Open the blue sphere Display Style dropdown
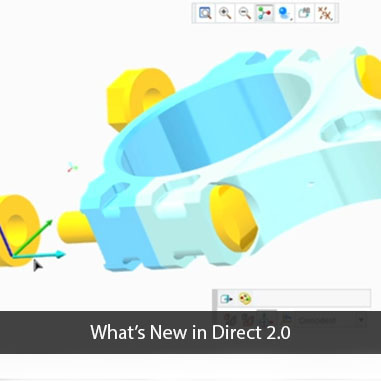 pyautogui.click(x=284, y=13)
